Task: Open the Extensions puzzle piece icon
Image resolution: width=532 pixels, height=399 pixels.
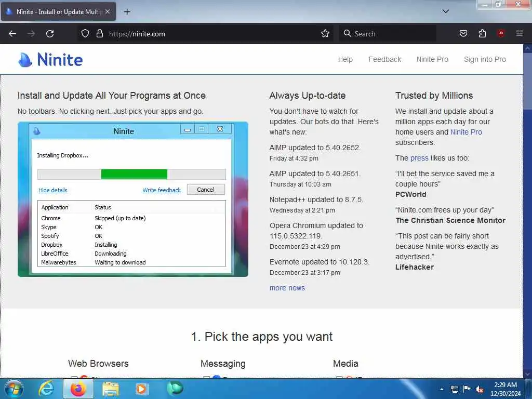Action: (482, 33)
